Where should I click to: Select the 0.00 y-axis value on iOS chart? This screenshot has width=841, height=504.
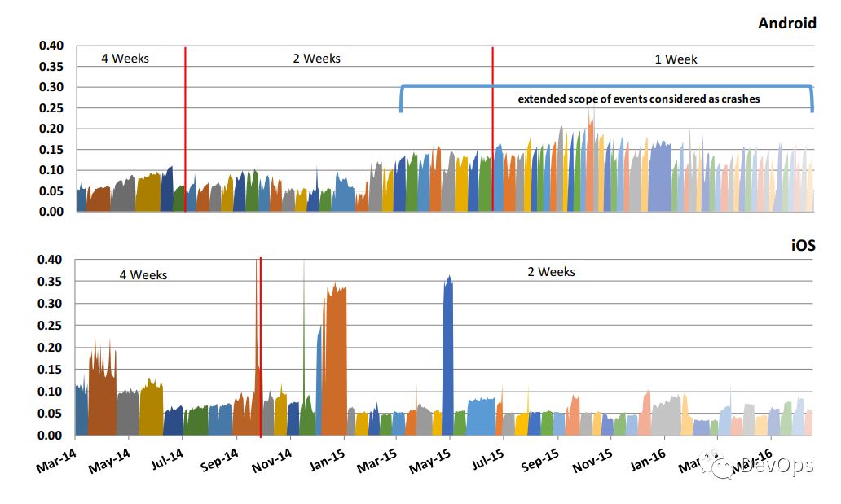tap(50, 436)
